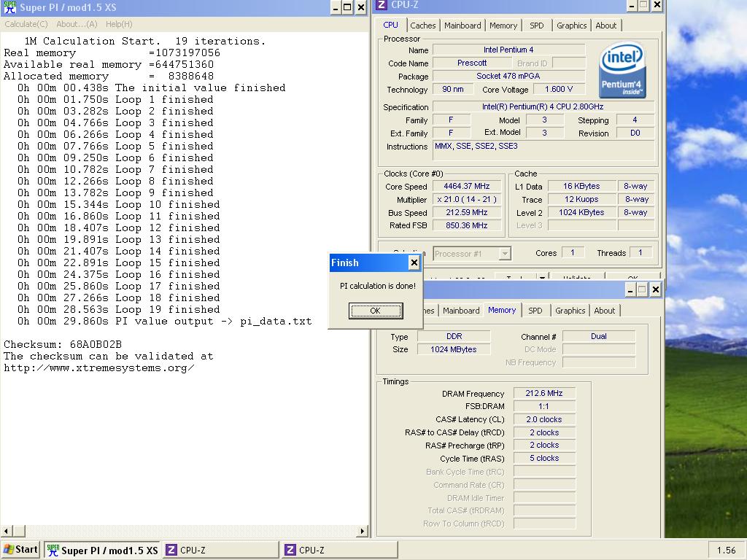
Task: Switch to first CPU-Z taskbar button
Action: point(221,550)
